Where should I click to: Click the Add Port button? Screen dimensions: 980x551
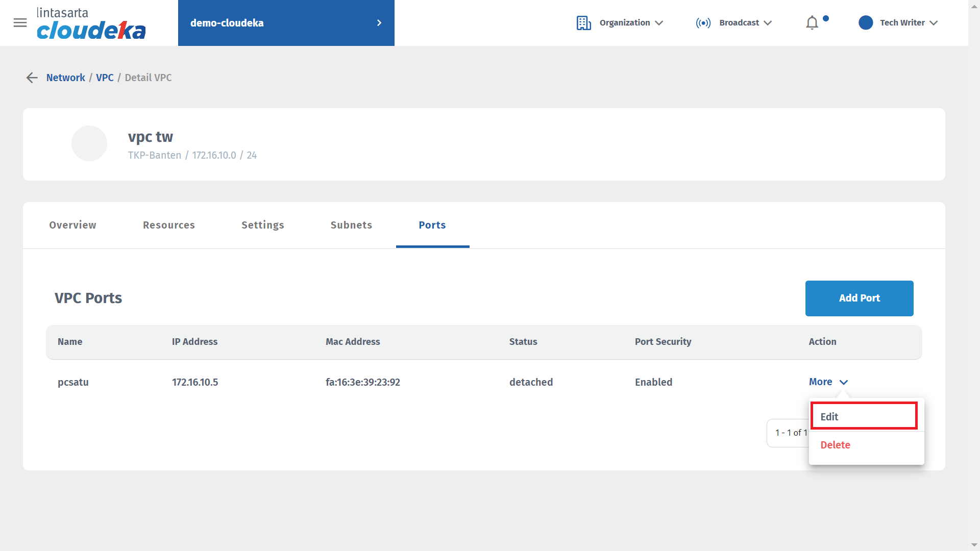859,298
